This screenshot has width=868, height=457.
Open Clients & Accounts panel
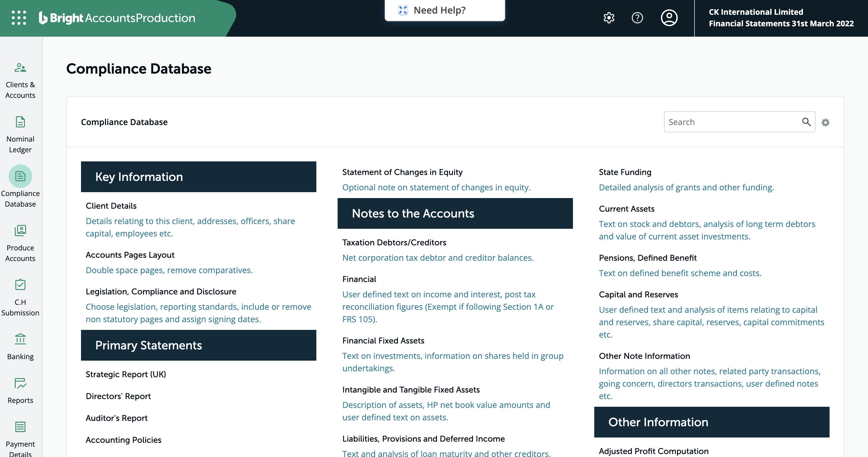(21, 79)
